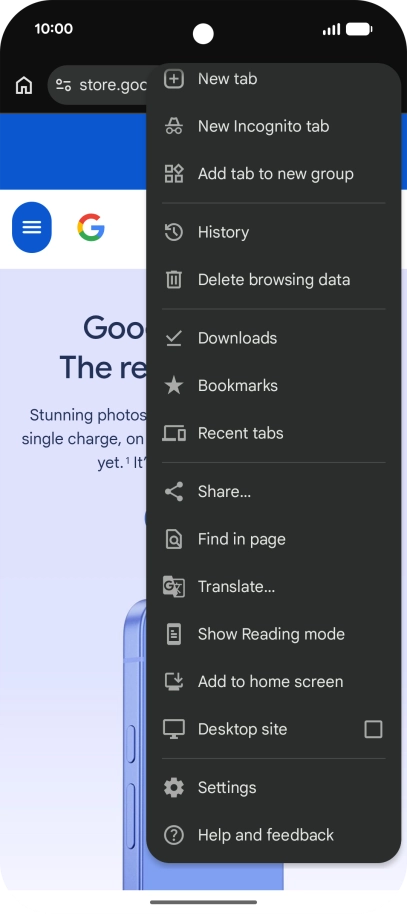Tap the Settings gear icon
Image resolution: width=407 pixels, height=914 pixels.
click(174, 788)
